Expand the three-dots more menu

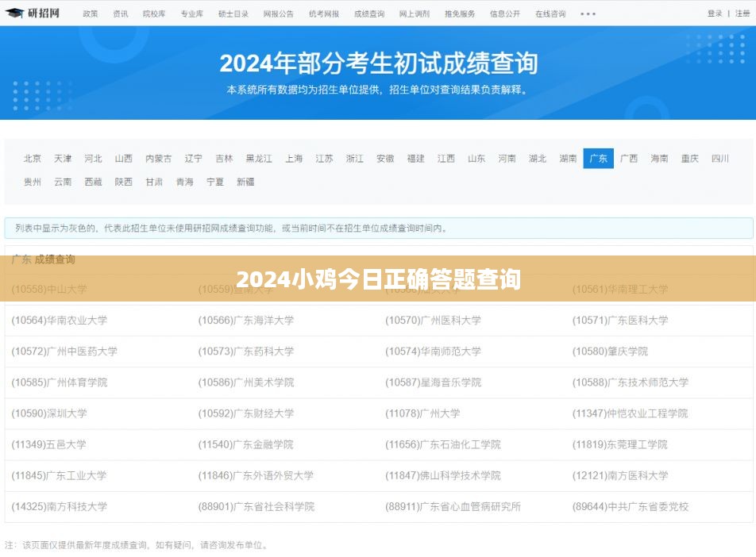[x=588, y=14]
